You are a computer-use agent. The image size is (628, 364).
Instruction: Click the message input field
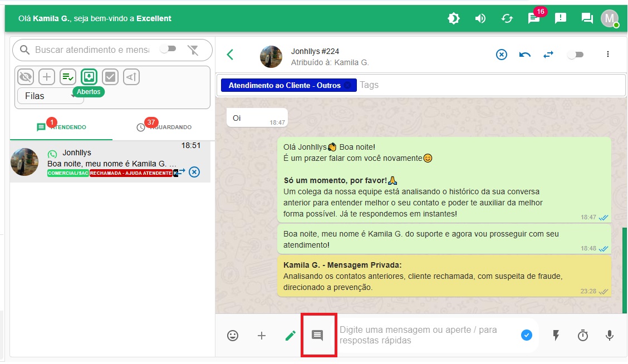point(426,335)
